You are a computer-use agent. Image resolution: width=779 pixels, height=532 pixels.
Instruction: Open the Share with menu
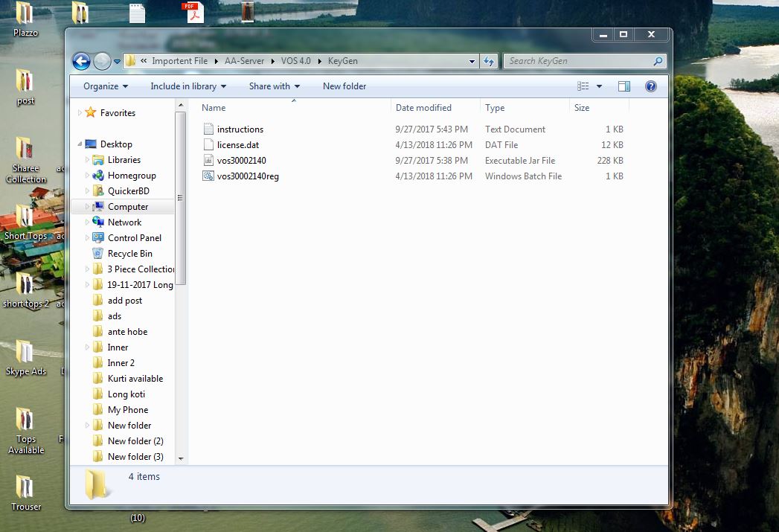[275, 86]
